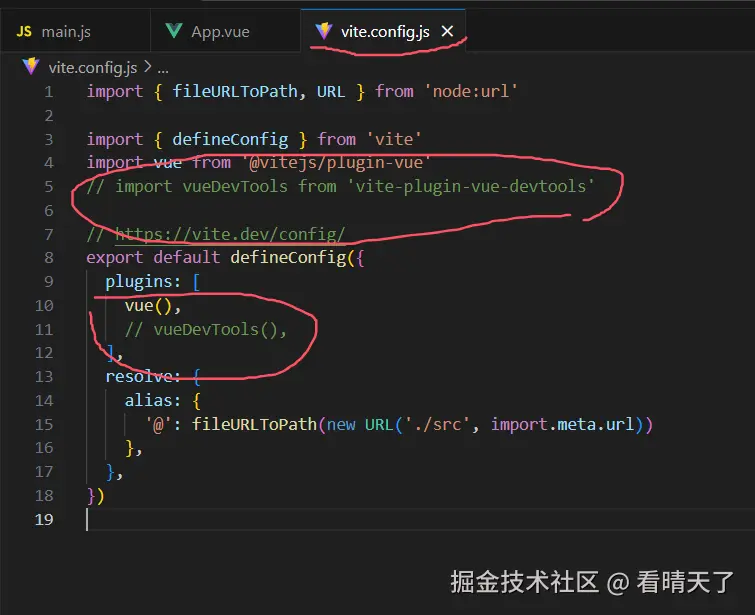The height and width of the screenshot is (615, 755).
Task: Click 'fileURLToPath' in the line 1 import
Action: [x=234, y=92]
